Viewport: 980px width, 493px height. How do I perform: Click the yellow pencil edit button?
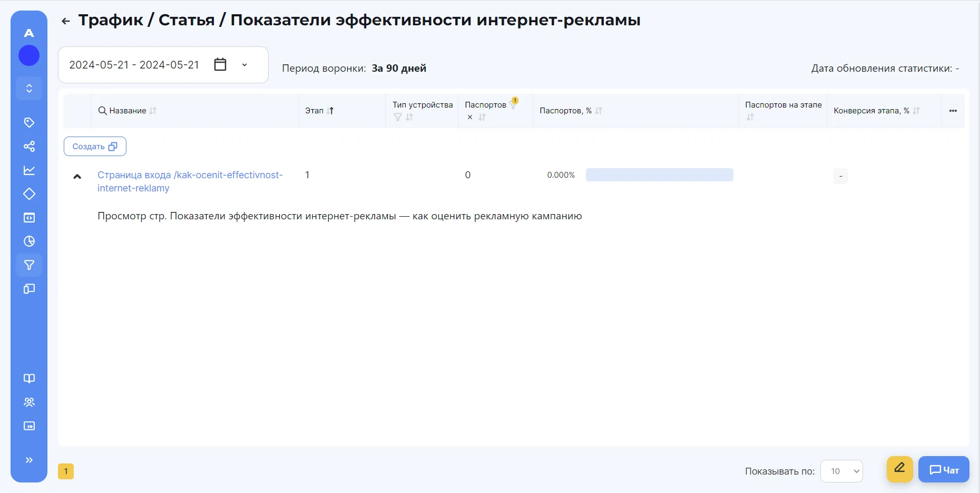tap(899, 469)
